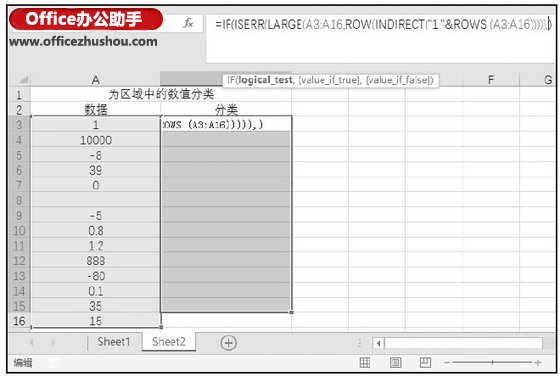Click the Insert Function fx icon
Viewport: 560px width, 377px height.
pyautogui.click(x=188, y=24)
